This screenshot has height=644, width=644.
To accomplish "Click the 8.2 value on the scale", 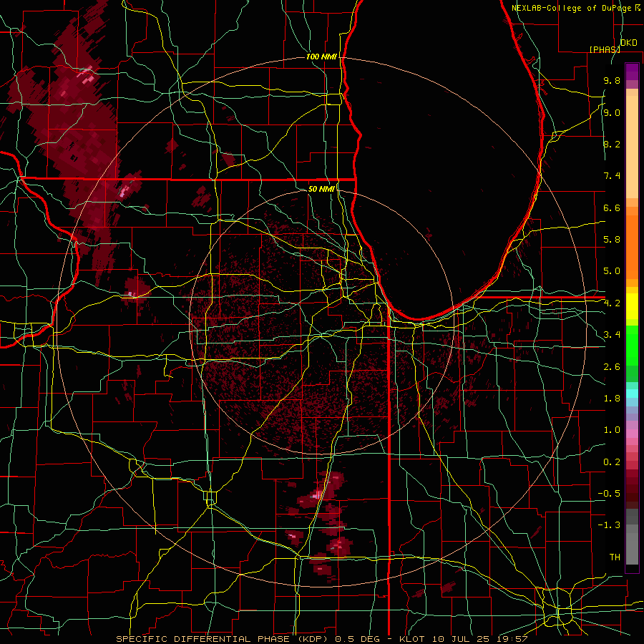I will (612, 144).
